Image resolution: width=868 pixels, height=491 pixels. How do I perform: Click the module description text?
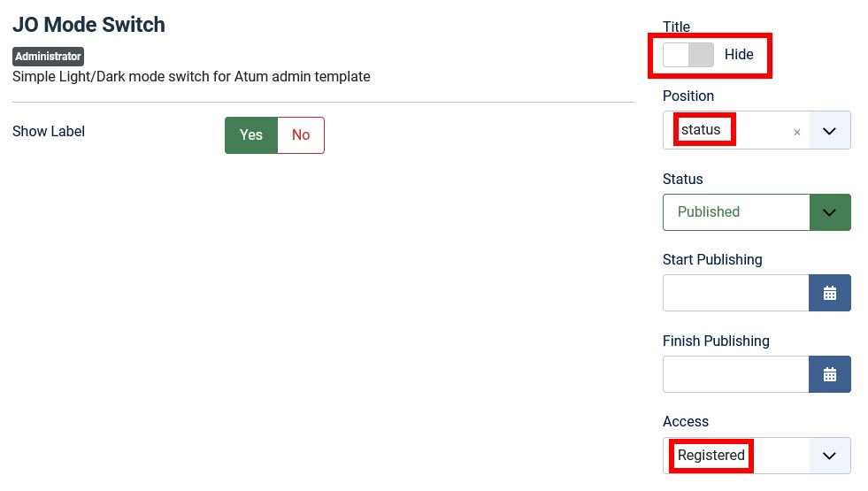[191, 77]
